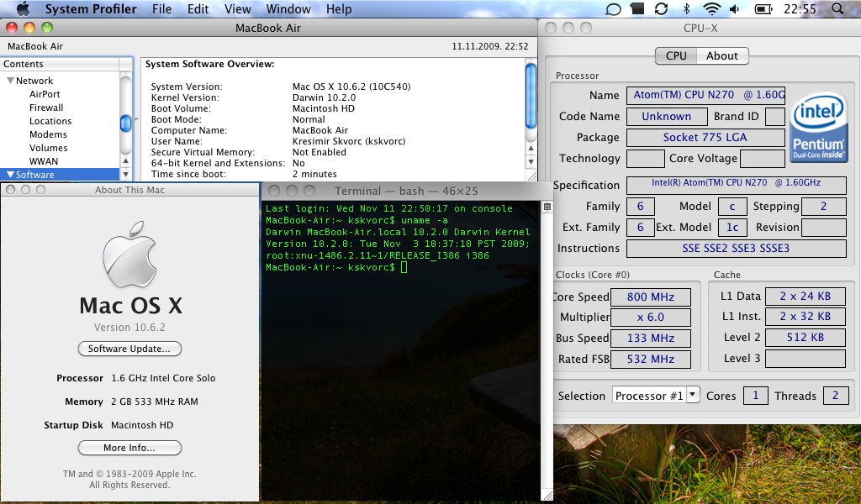Select Volumes in Contents list
Viewport: 861px width, 504px height.
pos(48,148)
